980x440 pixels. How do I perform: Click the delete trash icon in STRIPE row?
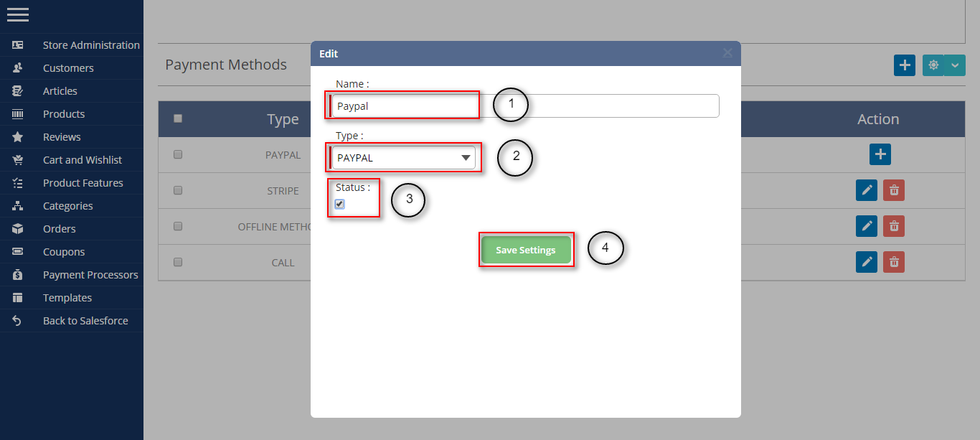tap(894, 190)
